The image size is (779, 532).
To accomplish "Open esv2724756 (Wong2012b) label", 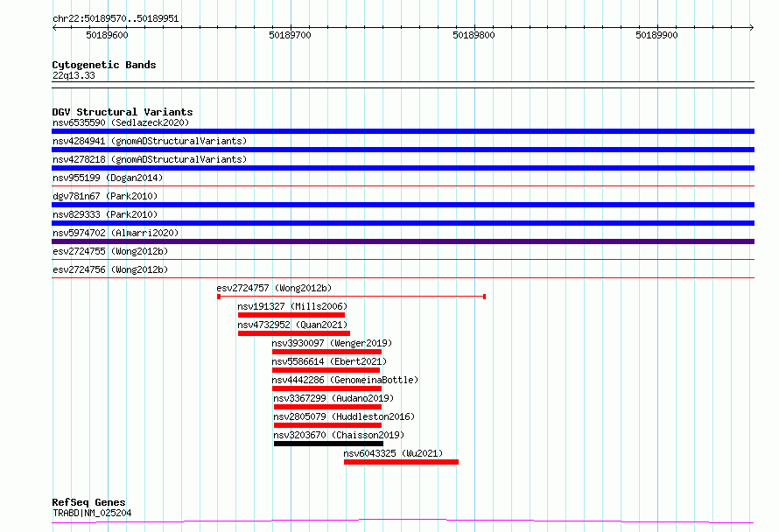I will [x=110, y=269].
